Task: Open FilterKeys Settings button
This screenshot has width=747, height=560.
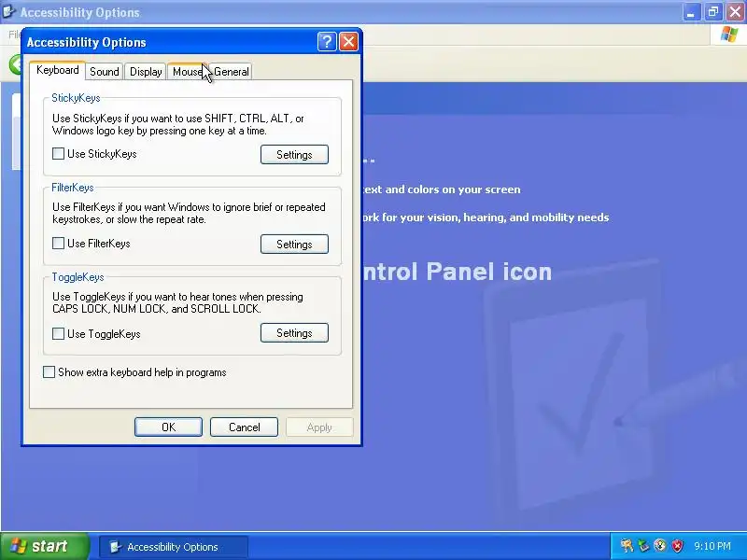Action: tap(294, 244)
